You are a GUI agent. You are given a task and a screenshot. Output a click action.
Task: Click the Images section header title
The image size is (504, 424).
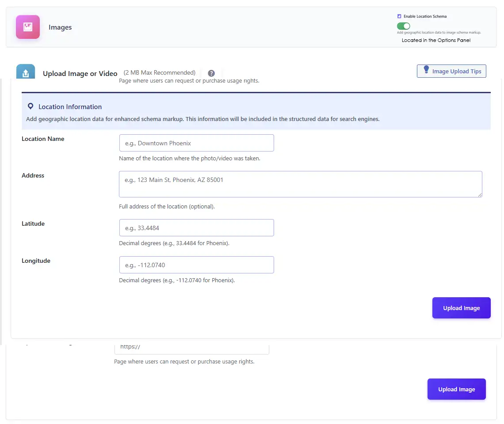(60, 27)
